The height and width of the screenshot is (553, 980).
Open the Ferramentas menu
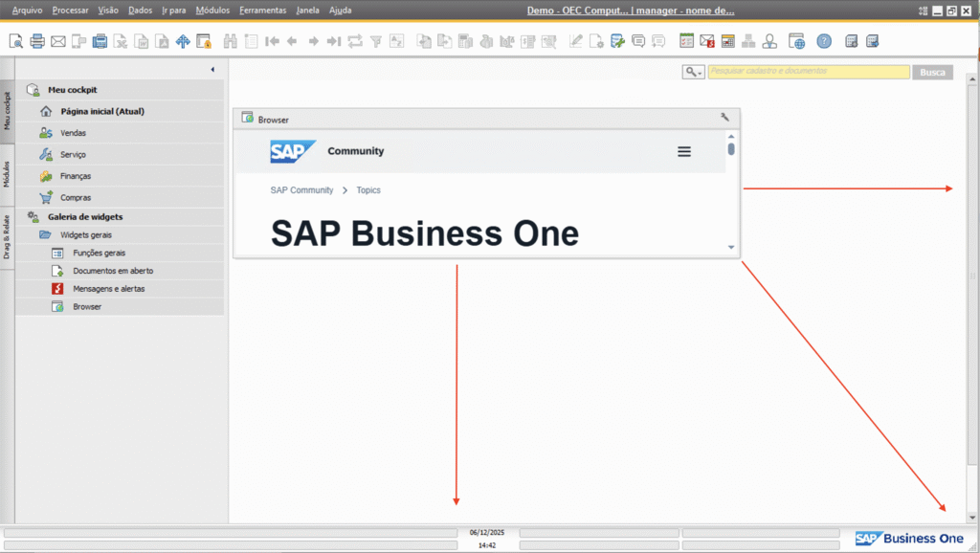tap(262, 11)
